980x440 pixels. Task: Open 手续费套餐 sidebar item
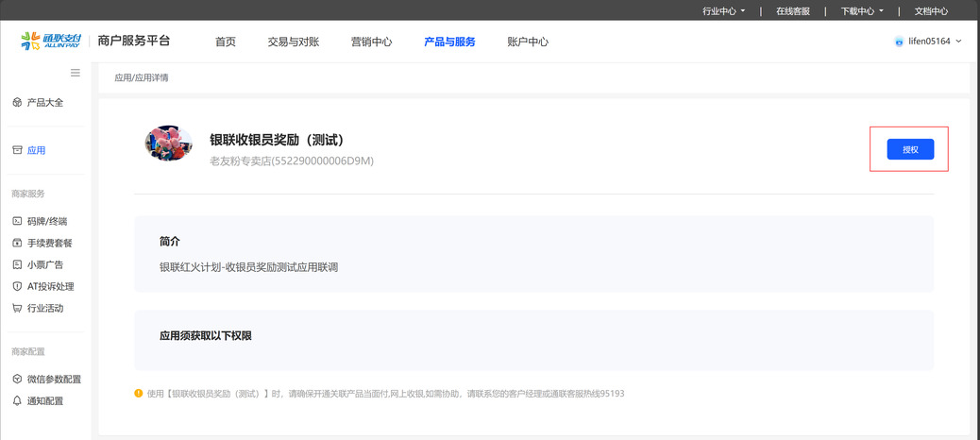click(50, 243)
